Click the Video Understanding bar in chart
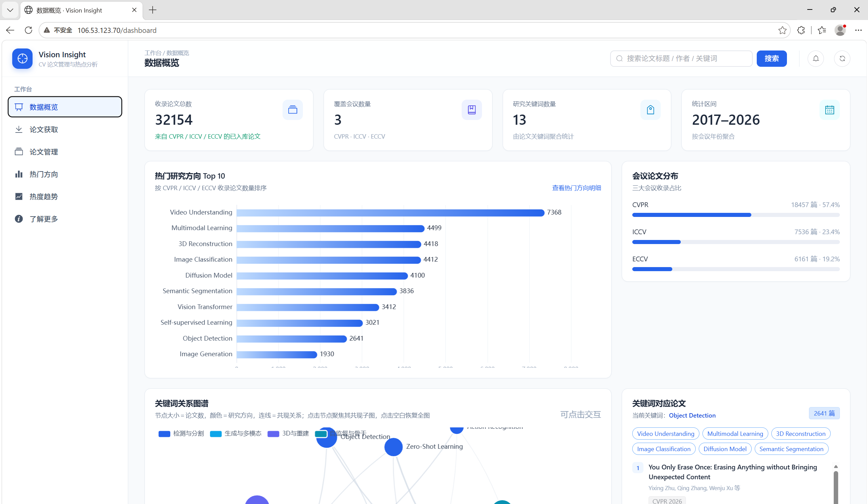Viewport: 868px width, 504px height. click(x=390, y=213)
